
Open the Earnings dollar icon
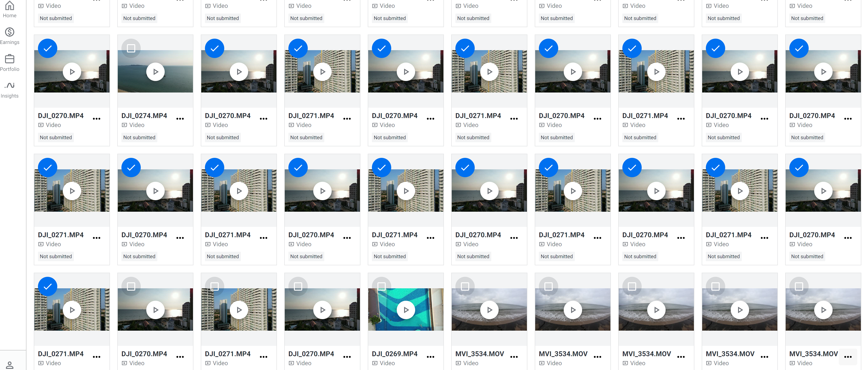pos(9,32)
